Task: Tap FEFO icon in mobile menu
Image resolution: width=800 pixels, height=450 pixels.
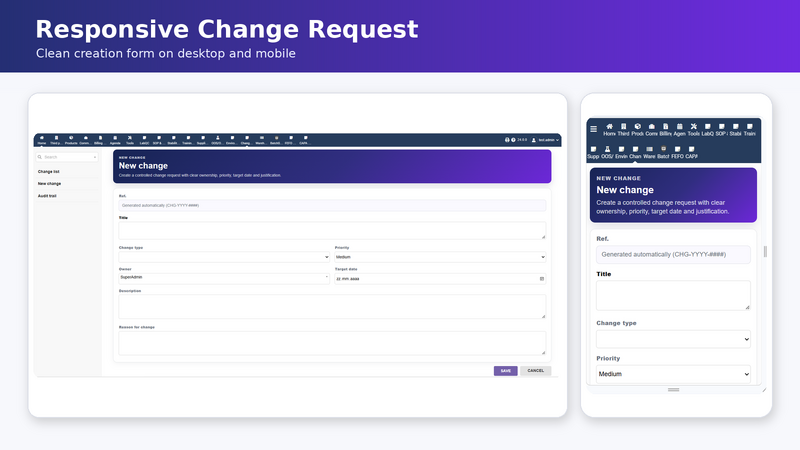Action: (x=678, y=149)
